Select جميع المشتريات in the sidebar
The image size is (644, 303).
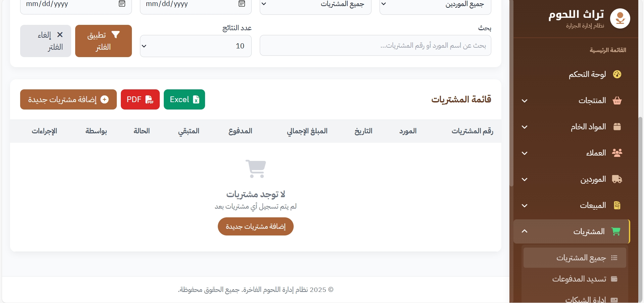581,258
